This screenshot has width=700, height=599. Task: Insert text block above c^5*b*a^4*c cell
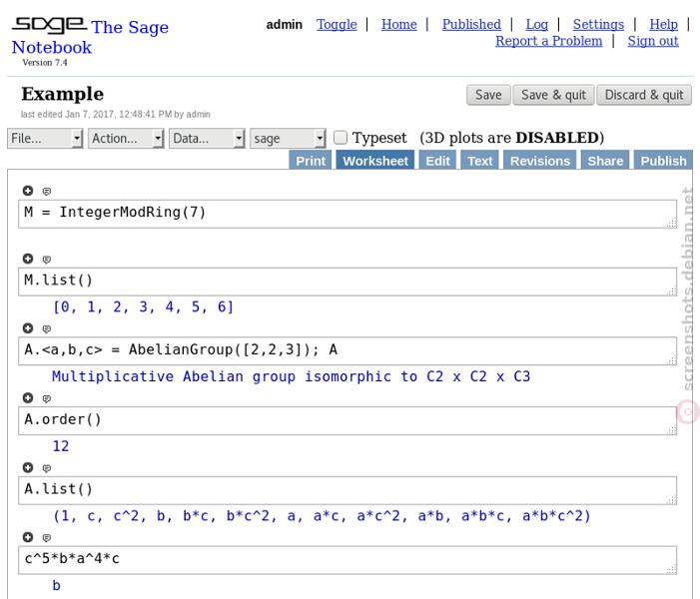46,538
